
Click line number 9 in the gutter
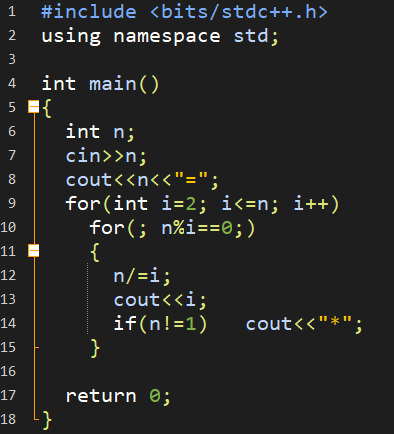(x=12, y=203)
